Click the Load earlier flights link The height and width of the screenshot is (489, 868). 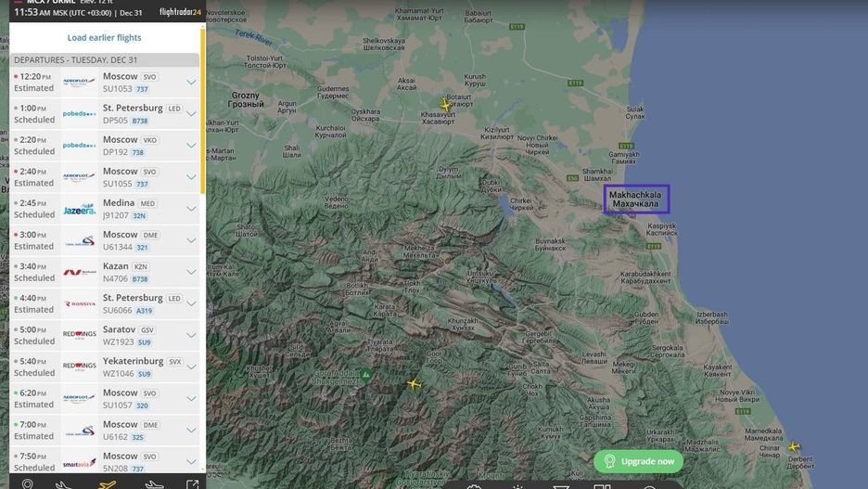[x=104, y=38]
